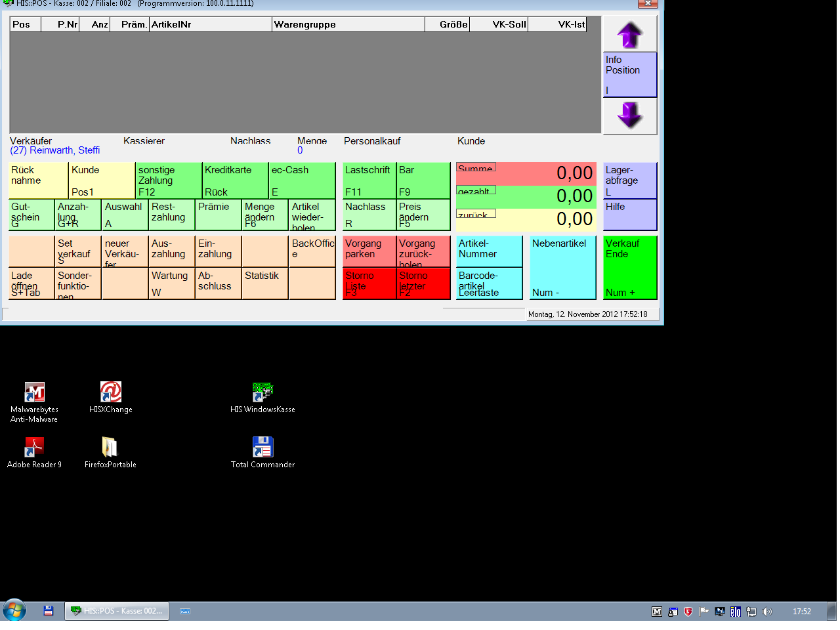Select neuer Verkäufer button
The image size is (840, 630).
125,251
